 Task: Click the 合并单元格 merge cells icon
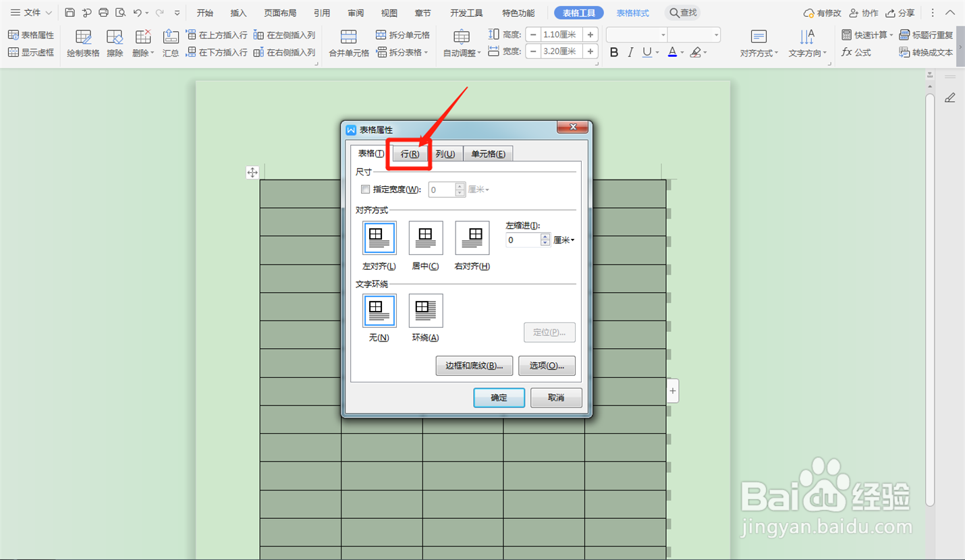click(349, 43)
